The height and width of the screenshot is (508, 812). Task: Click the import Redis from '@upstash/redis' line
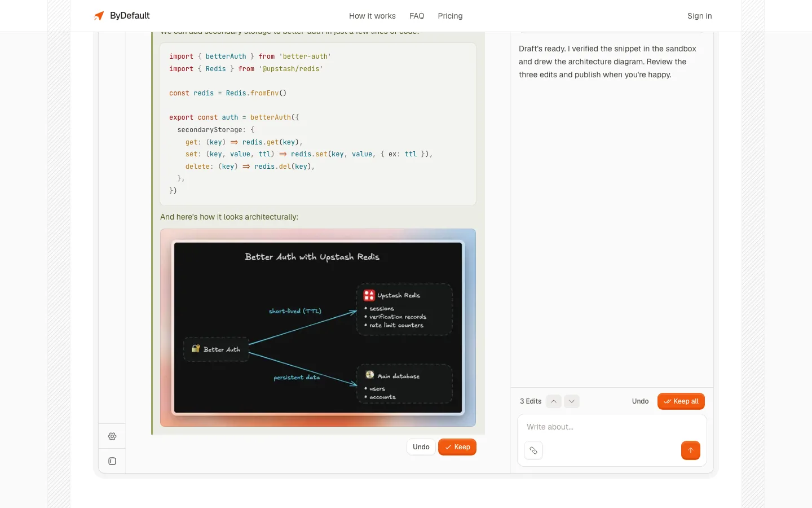(x=246, y=69)
